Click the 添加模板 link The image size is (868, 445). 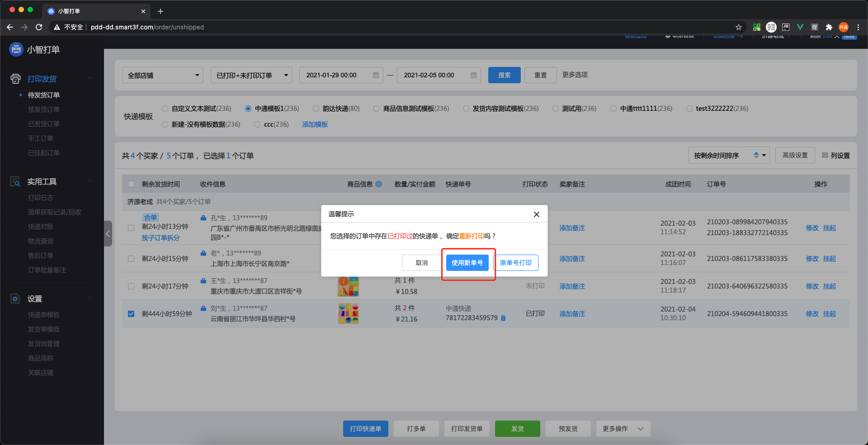pyautogui.click(x=315, y=124)
